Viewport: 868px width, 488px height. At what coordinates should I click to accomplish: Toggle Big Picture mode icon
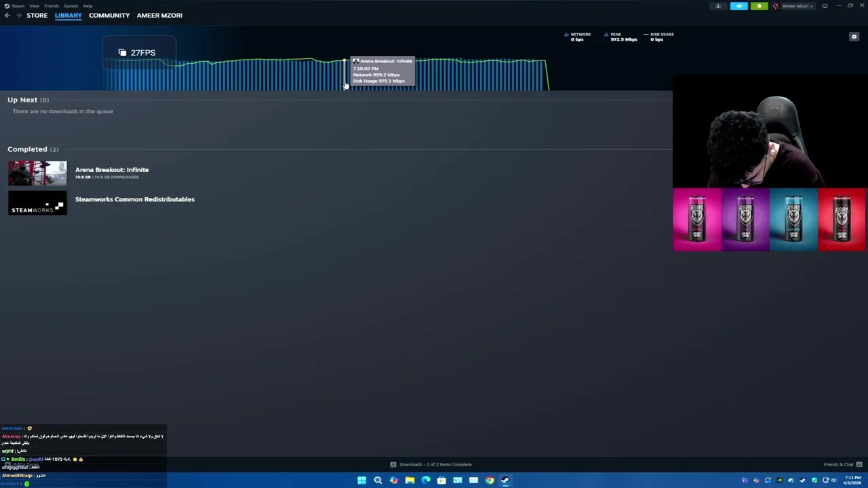point(825,6)
